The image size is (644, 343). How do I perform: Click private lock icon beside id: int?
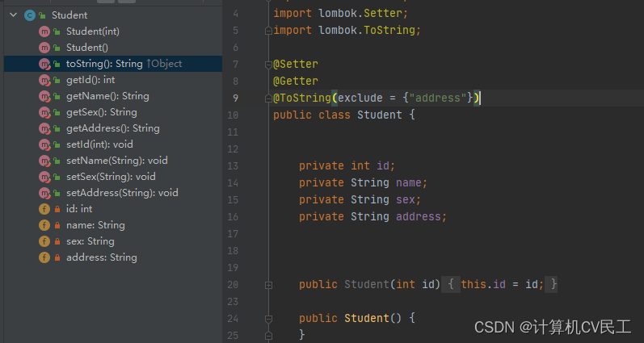[x=57, y=209]
